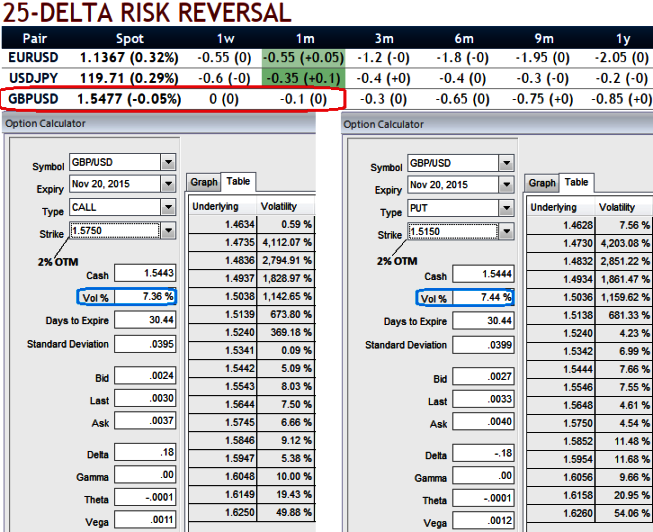This screenshot has height=532, width=653.
Task: Click Theta field in left calculator
Action: pyautogui.click(x=145, y=497)
